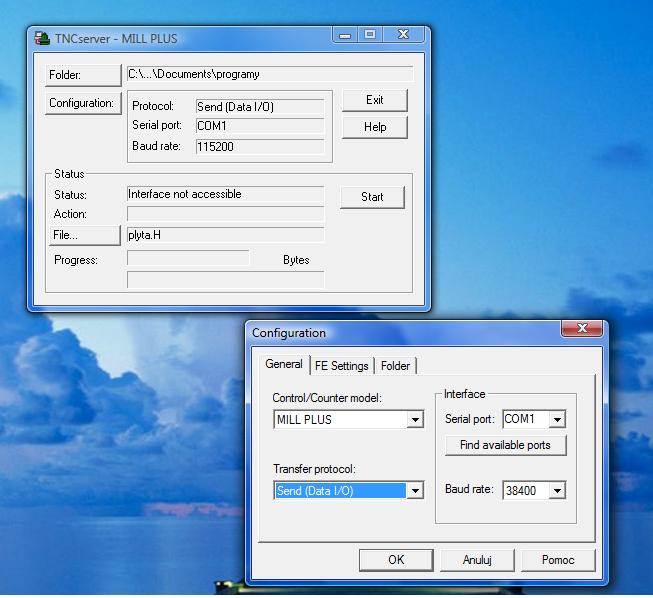Expand Control/Counter model dropdown arrow
The image size is (653, 598).
[415, 420]
